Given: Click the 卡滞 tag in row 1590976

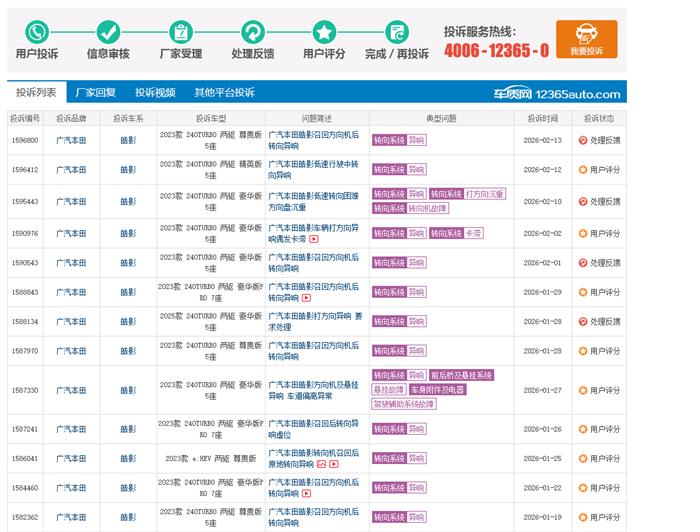Looking at the screenshot, I should pos(473,233).
